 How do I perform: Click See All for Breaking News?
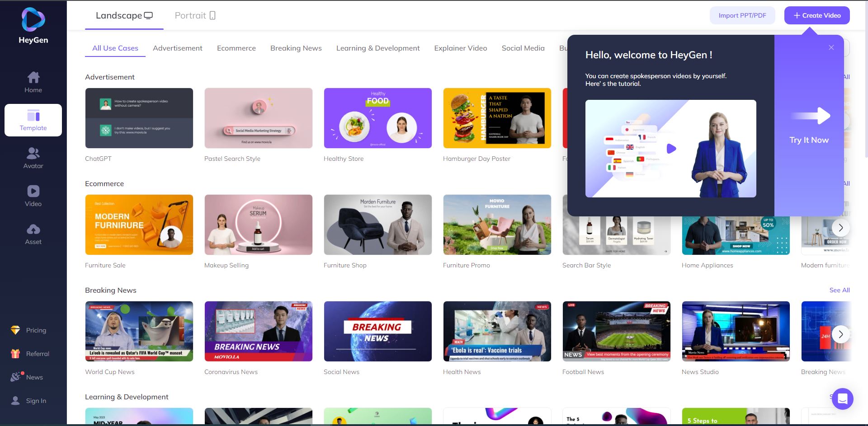[840, 290]
